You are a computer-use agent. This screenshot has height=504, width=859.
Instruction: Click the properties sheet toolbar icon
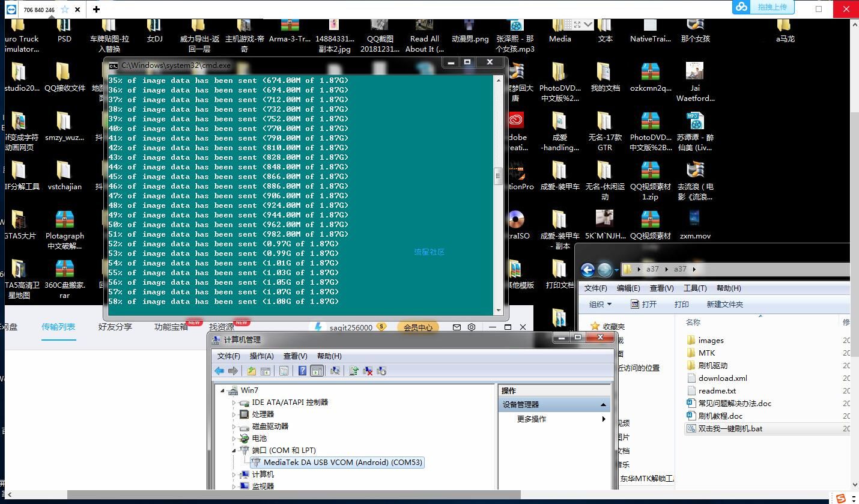pos(284,371)
